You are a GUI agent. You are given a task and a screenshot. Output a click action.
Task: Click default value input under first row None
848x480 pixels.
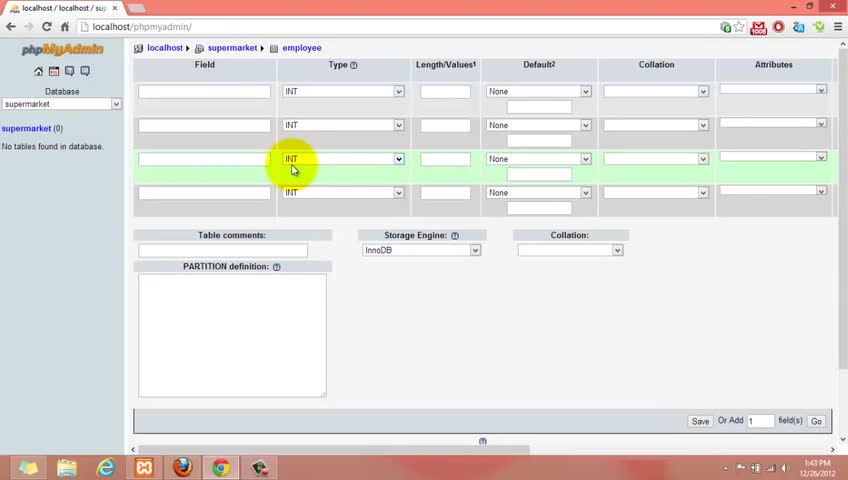[539, 107]
